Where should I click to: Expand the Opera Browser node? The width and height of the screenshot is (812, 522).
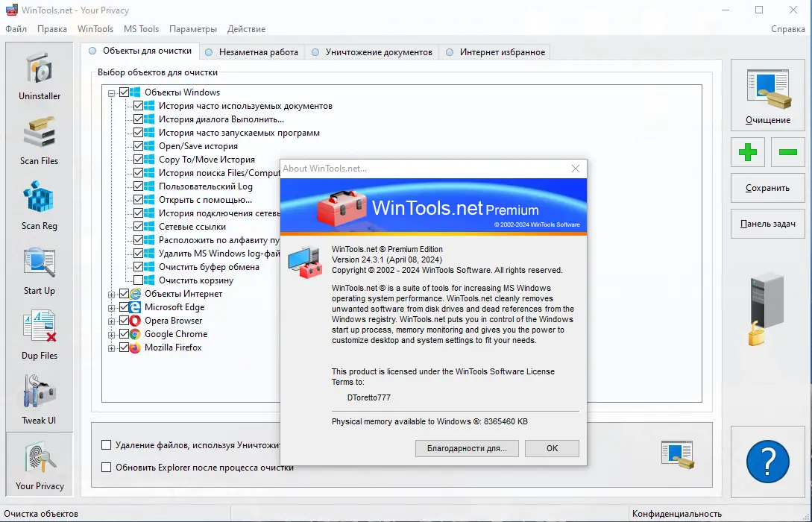111,321
